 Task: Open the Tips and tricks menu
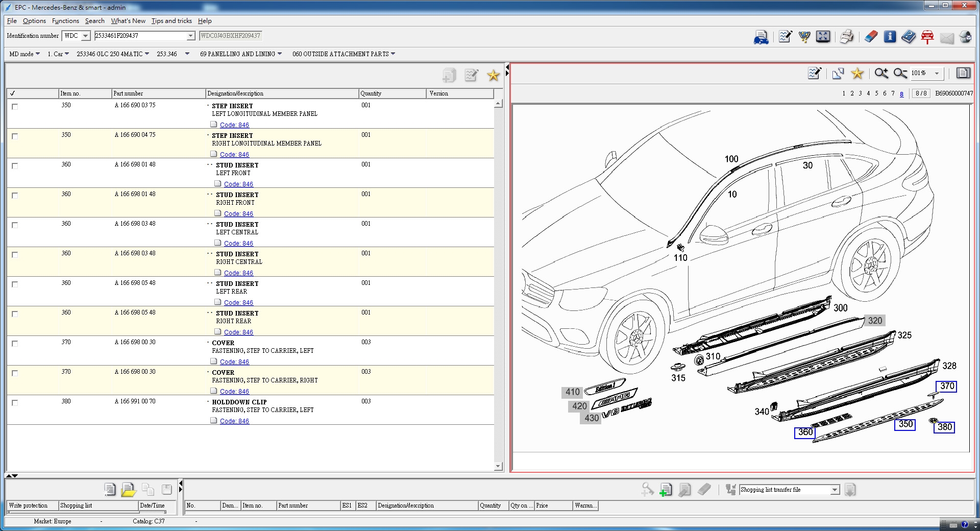(x=171, y=21)
